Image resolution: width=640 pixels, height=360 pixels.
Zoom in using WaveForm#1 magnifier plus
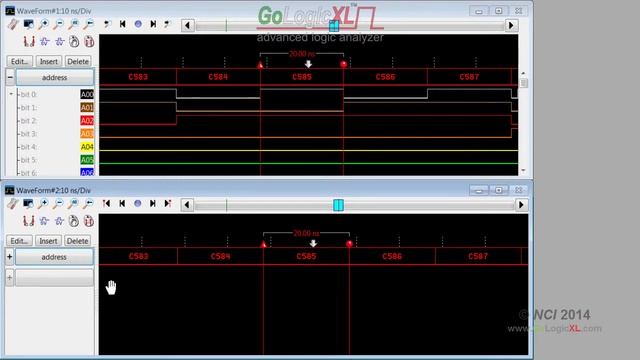click(x=43, y=24)
